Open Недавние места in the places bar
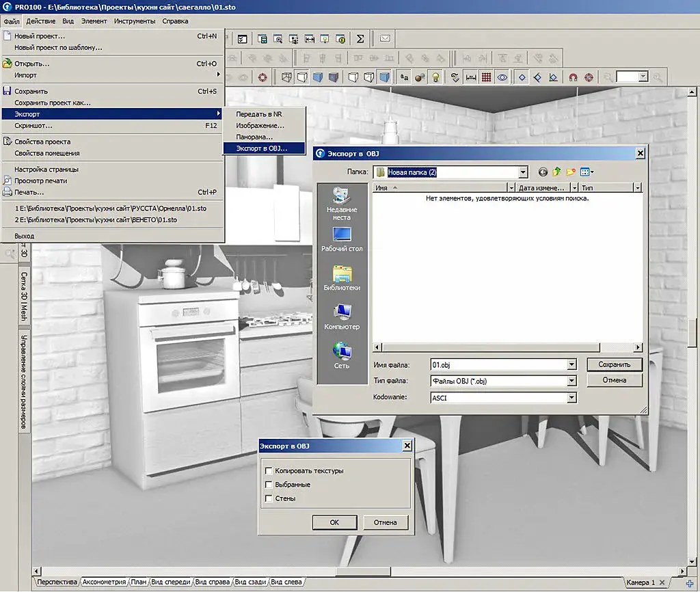Viewport: 700px width, 592px height. click(342, 204)
